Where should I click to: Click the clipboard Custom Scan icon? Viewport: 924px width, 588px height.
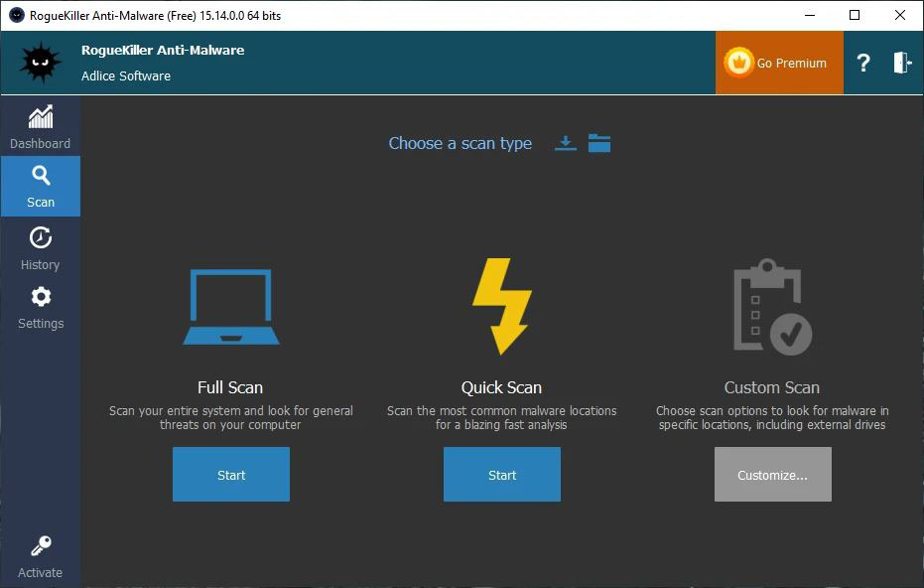[x=772, y=307]
